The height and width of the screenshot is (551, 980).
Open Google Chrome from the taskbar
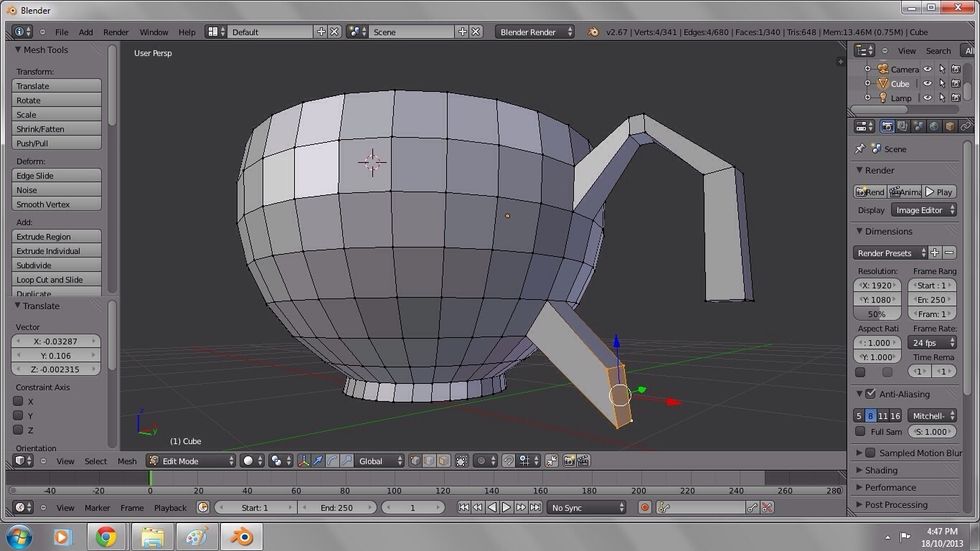point(106,537)
